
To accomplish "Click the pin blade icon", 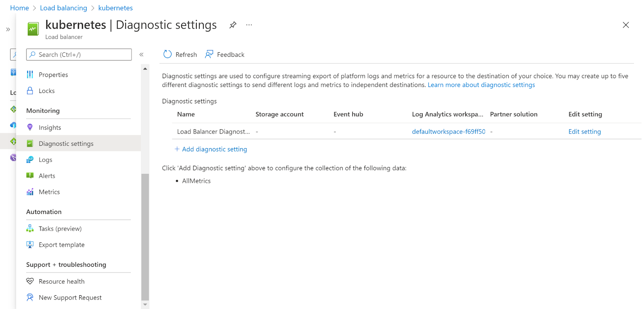I will coord(233,25).
